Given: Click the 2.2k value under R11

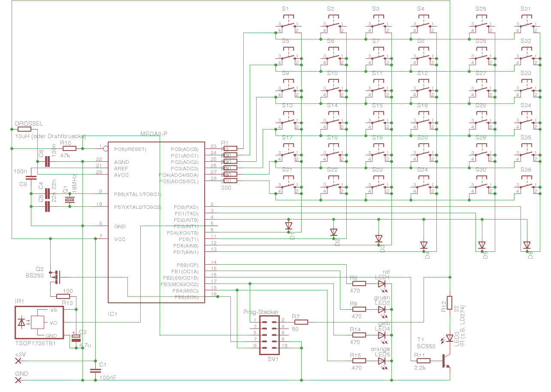Looking at the screenshot, I should point(420,368).
